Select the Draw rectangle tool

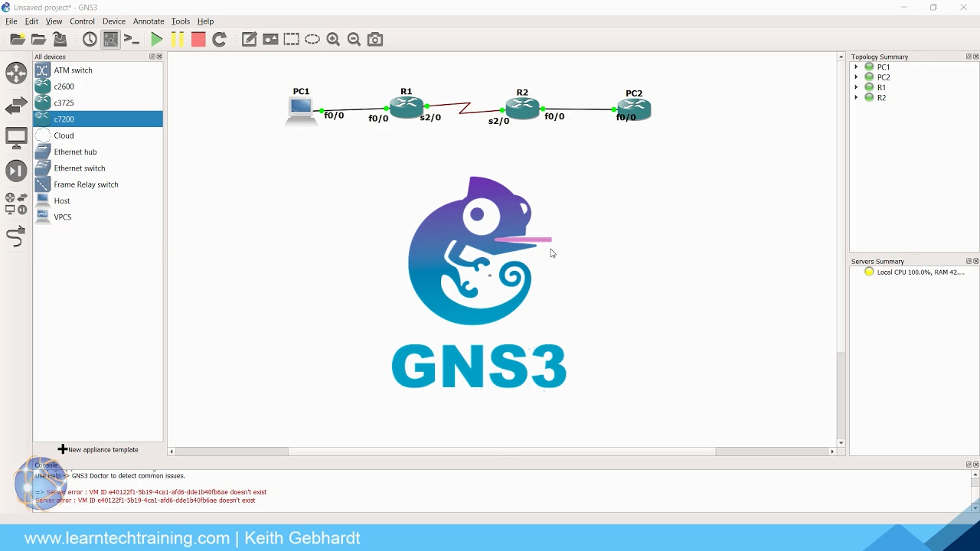(292, 39)
